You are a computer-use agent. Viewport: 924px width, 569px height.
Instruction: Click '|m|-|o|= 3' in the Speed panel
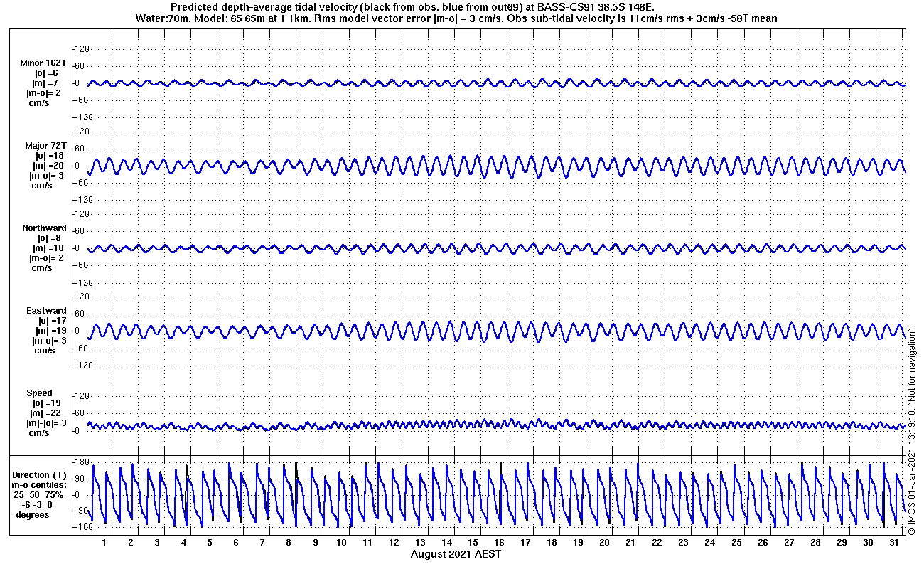click(x=46, y=423)
